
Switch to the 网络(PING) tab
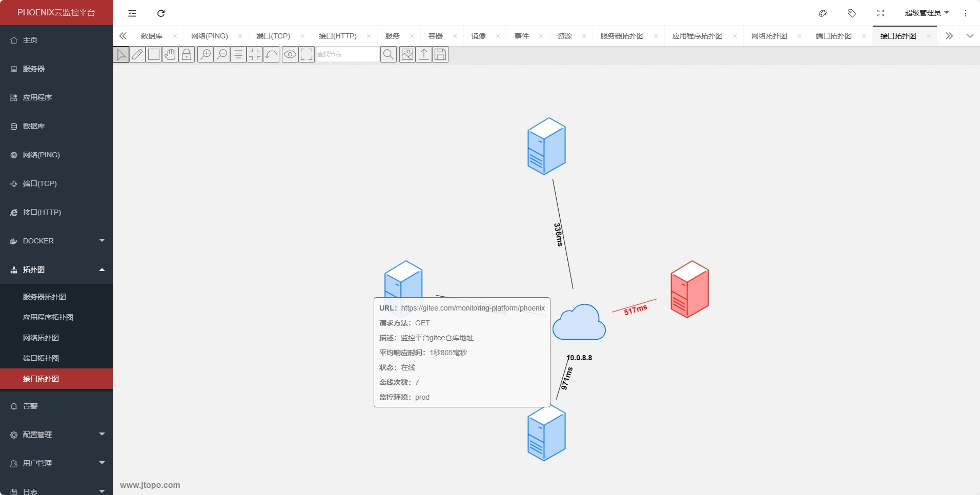[x=210, y=36]
